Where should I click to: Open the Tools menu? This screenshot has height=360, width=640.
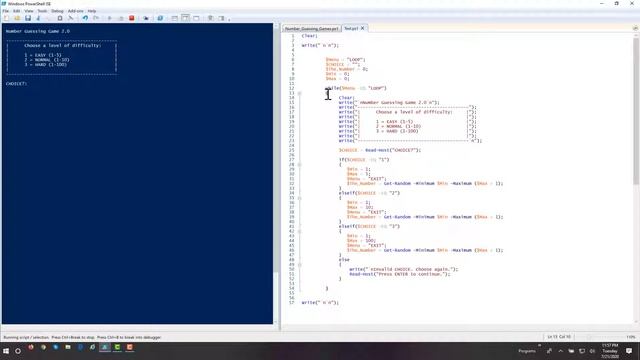42,11
